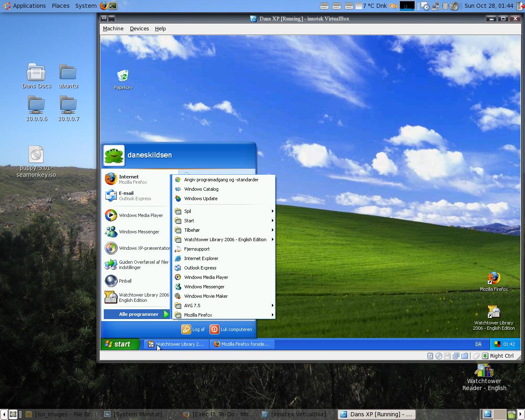Switch to Watchtower Library XP taskbar button
The width and height of the screenshot is (525, 420).
(x=176, y=344)
